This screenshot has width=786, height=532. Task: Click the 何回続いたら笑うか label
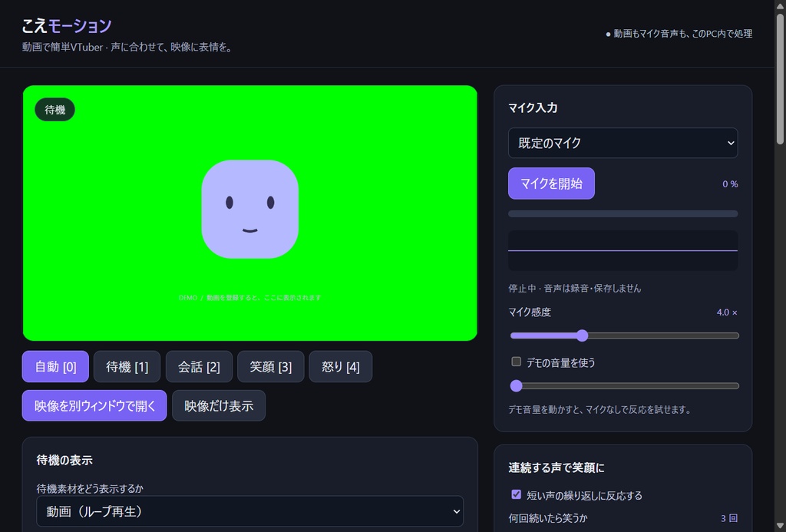[548, 518]
